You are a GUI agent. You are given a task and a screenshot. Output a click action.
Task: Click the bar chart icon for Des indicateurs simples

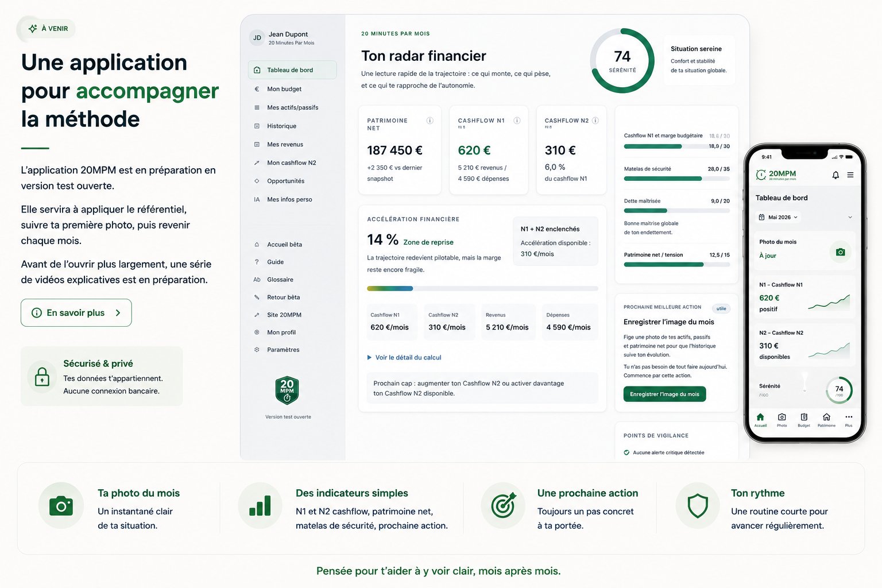tap(260, 505)
